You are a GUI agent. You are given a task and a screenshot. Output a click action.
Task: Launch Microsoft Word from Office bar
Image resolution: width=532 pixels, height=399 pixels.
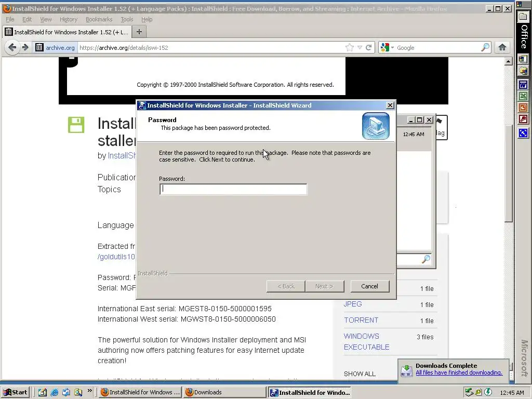pyautogui.click(x=523, y=85)
